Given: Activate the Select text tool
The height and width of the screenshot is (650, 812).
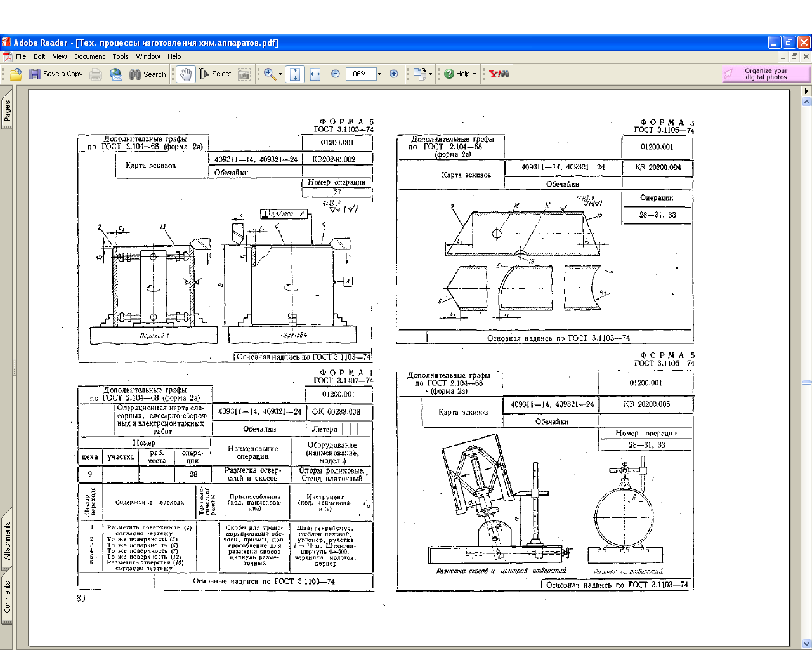Looking at the screenshot, I should click(x=215, y=74).
